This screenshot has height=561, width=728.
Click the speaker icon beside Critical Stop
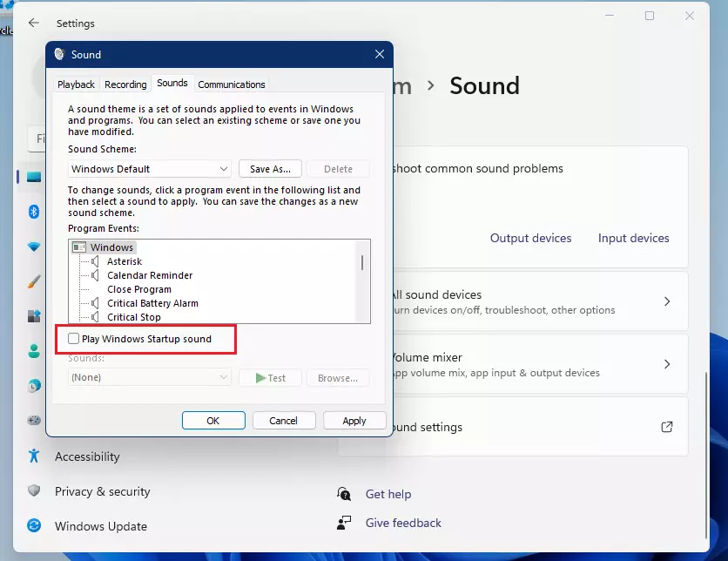[95, 317]
